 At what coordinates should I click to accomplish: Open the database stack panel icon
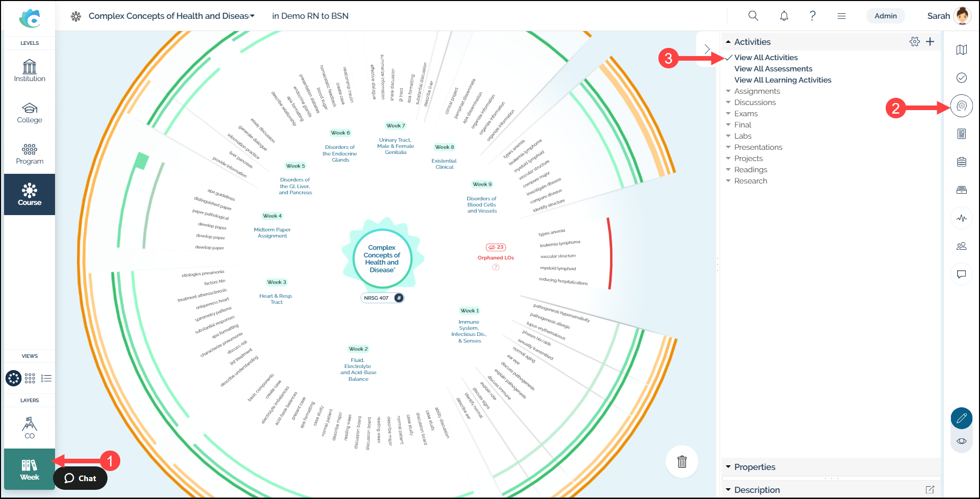click(x=962, y=162)
